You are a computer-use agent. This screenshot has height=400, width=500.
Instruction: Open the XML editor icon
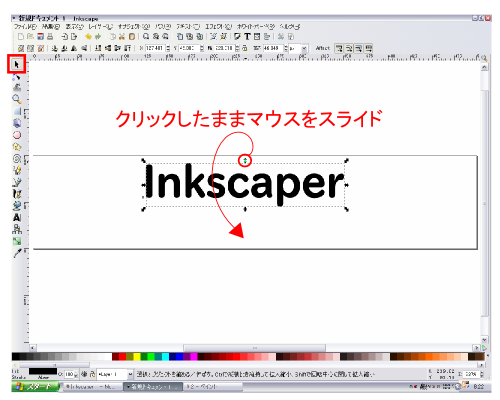coord(257,37)
